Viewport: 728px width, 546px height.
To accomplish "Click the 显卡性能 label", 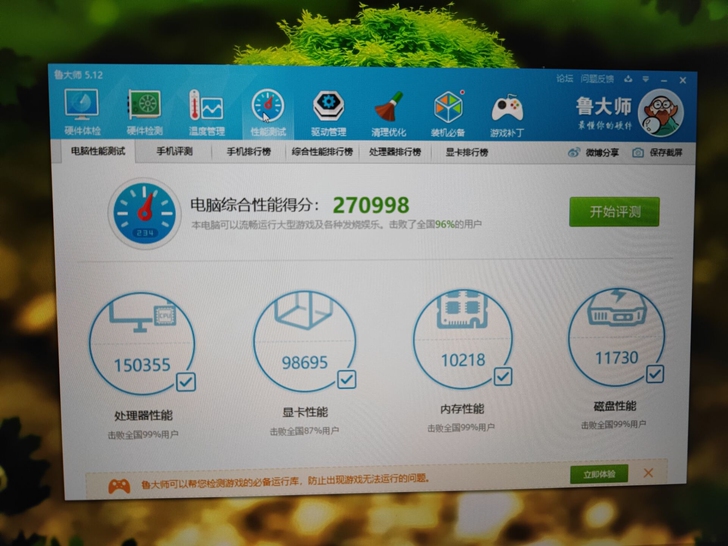I will (305, 412).
